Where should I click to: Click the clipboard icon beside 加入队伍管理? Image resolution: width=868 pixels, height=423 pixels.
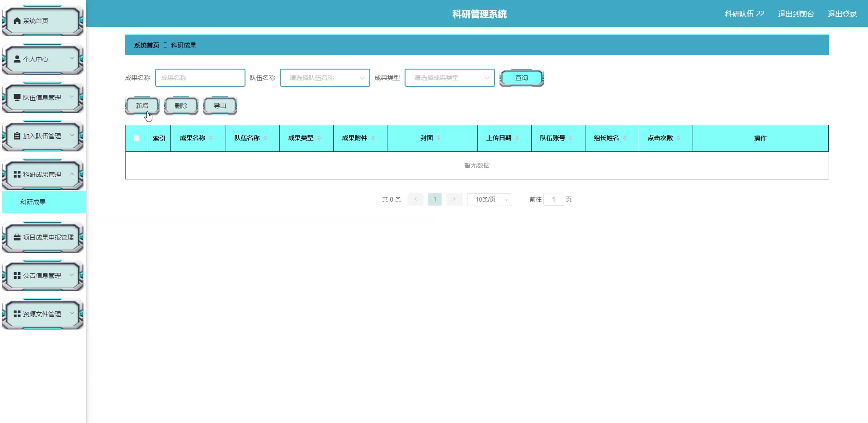[17, 136]
